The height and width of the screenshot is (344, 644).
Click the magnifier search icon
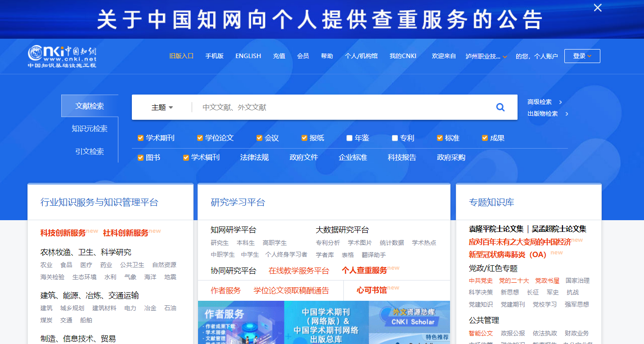[x=500, y=107]
